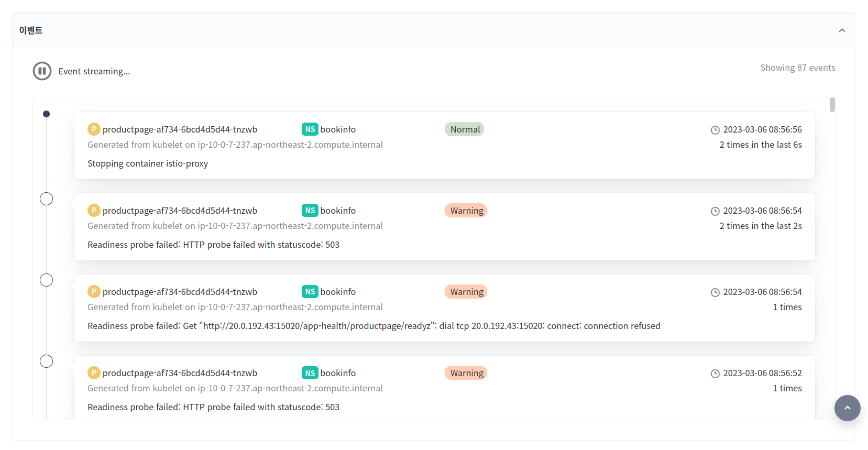The height and width of the screenshot is (450, 868).
Task: Select the filled timeline dot for the first event
Action: [46, 114]
